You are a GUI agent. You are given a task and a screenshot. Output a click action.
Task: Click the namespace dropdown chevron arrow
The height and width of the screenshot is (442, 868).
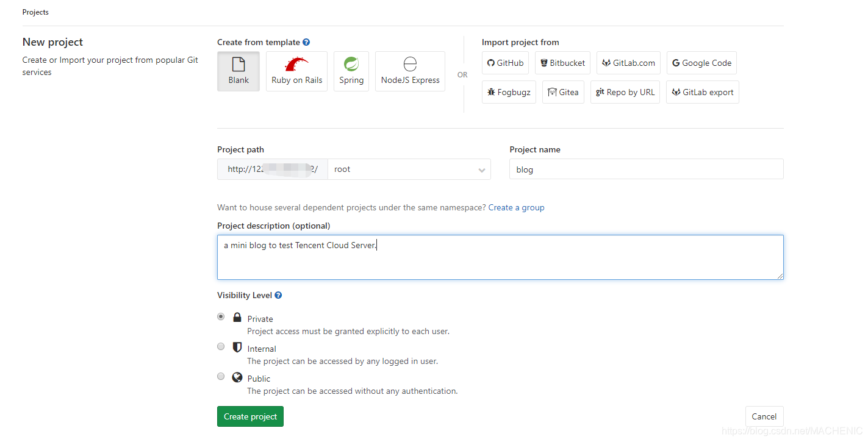tap(482, 170)
